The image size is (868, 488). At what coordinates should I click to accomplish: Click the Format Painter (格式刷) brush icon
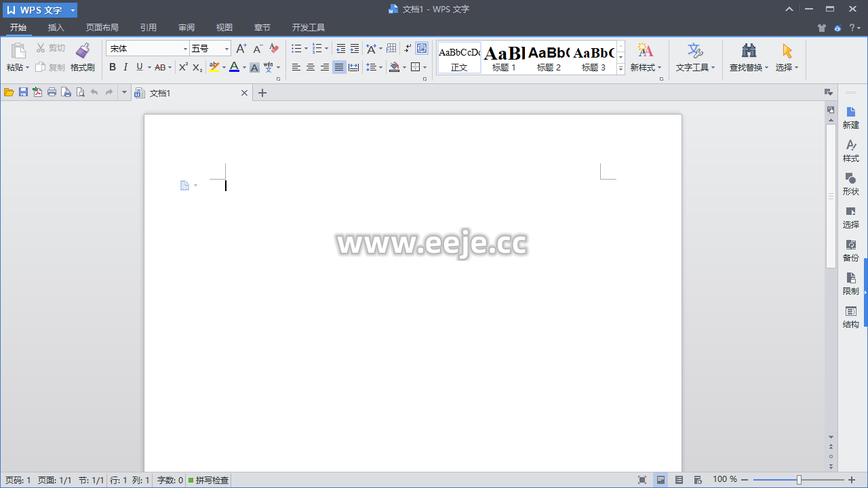point(82,52)
